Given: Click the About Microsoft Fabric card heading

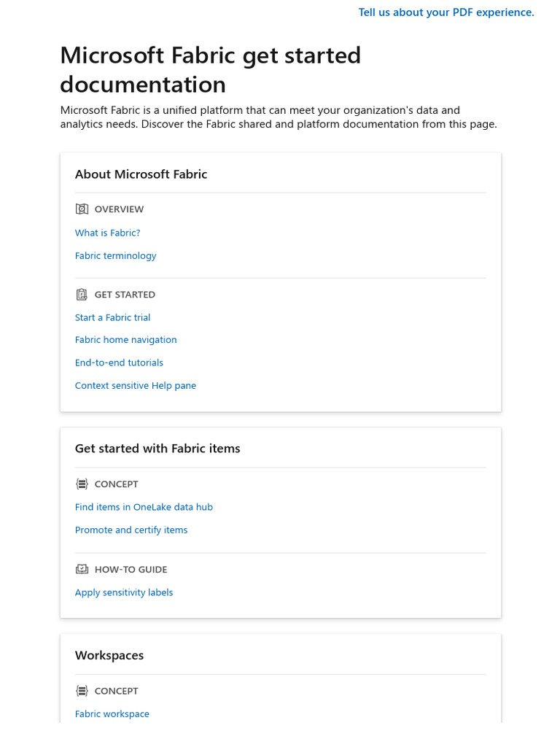Looking at the screenshot, I should (x=141, y=174).
